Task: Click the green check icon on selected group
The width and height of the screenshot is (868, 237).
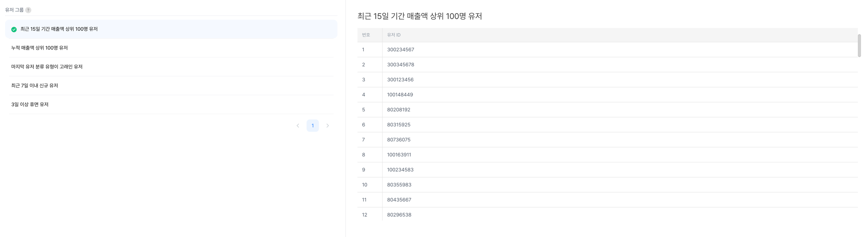Action: pos(14,29)
